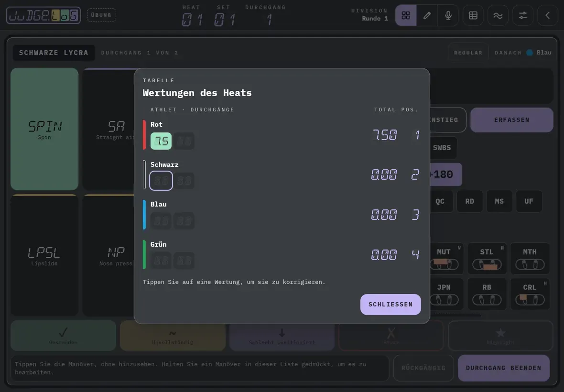Mark the trick as Sturz
The height and width of the screenshot is (392, 564).
(391, 336)
